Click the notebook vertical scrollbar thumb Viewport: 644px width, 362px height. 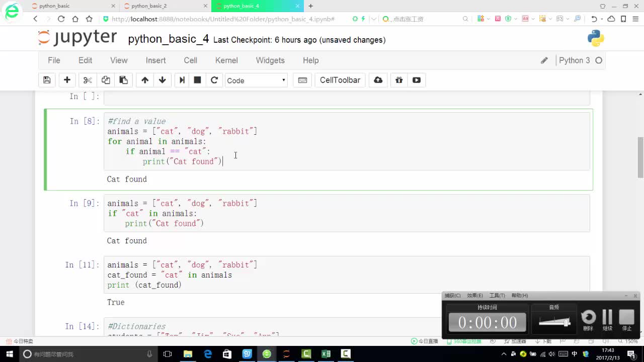tap(640, 157)
